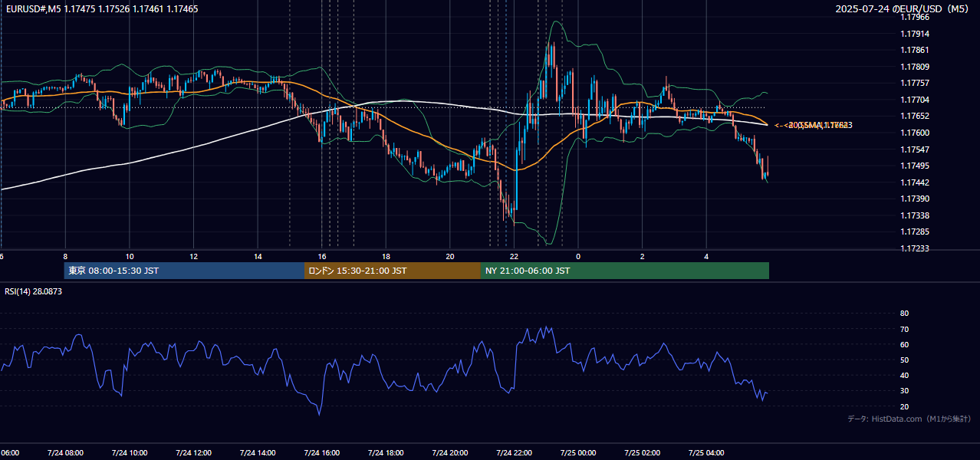Click the 7/24 12:00 bottom axis label
The image size is (980, 460).
(x=193, y=452)
